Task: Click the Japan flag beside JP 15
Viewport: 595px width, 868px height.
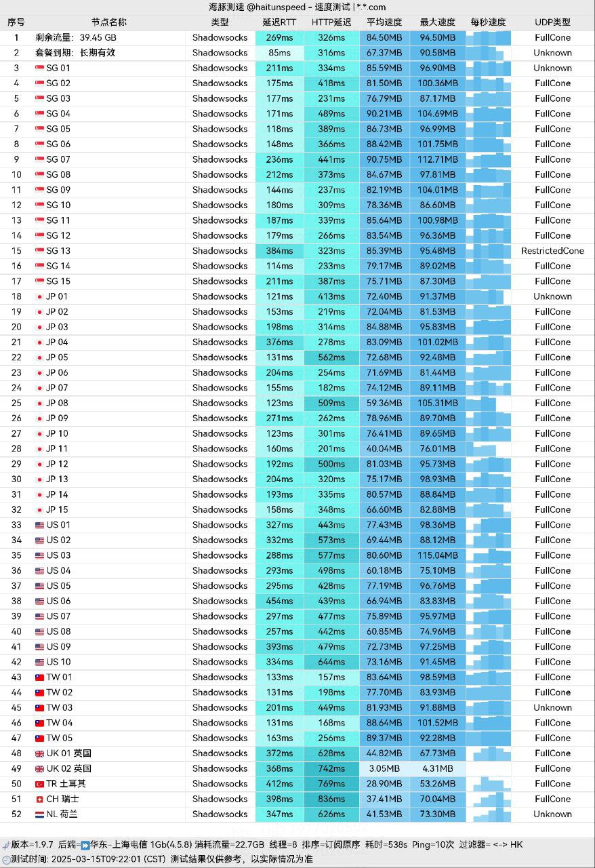Action: tap(39, 510)
